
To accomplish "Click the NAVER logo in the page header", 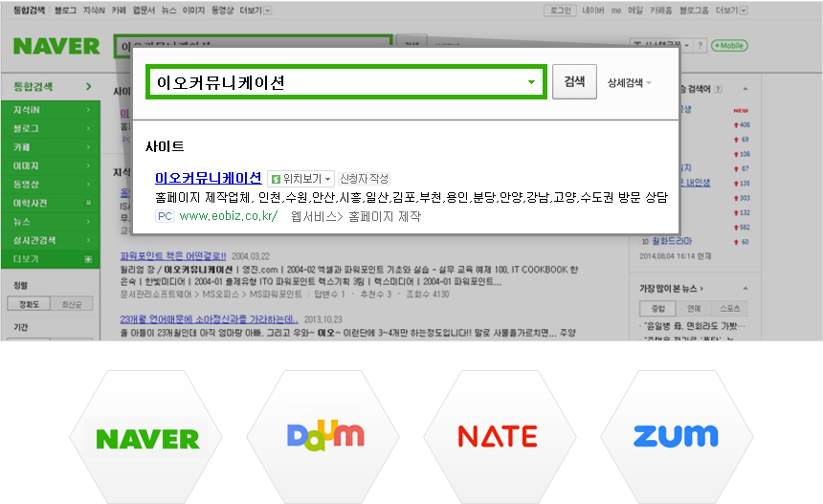I will coord(56,46).
